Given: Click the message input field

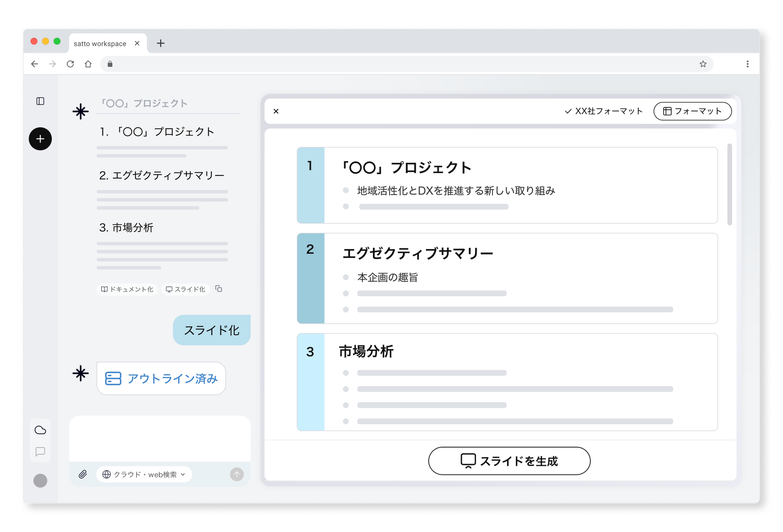Looking at the screenshot, I should point(160,438).
